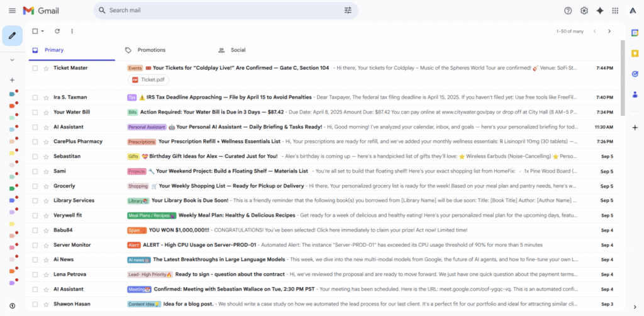Star the Ticket Master email

[x=46, y=68]
